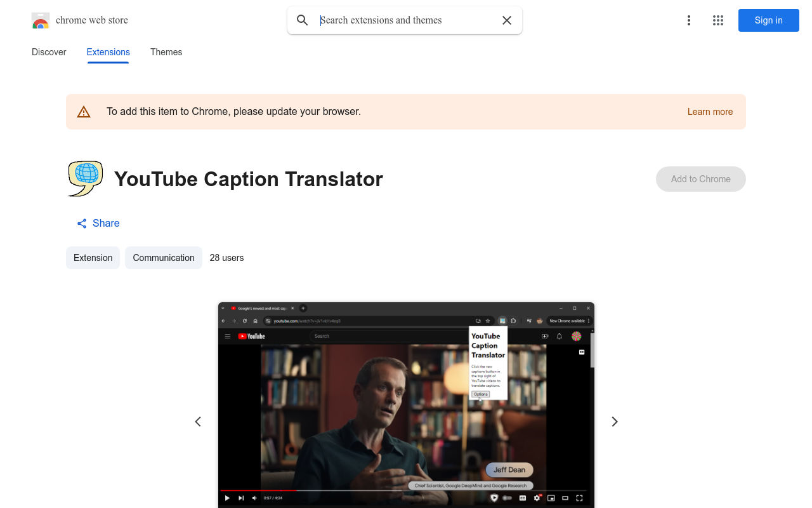The image size is (812, 508).
Task: Click the extension screenshot preview image
Action: [406, 405]
